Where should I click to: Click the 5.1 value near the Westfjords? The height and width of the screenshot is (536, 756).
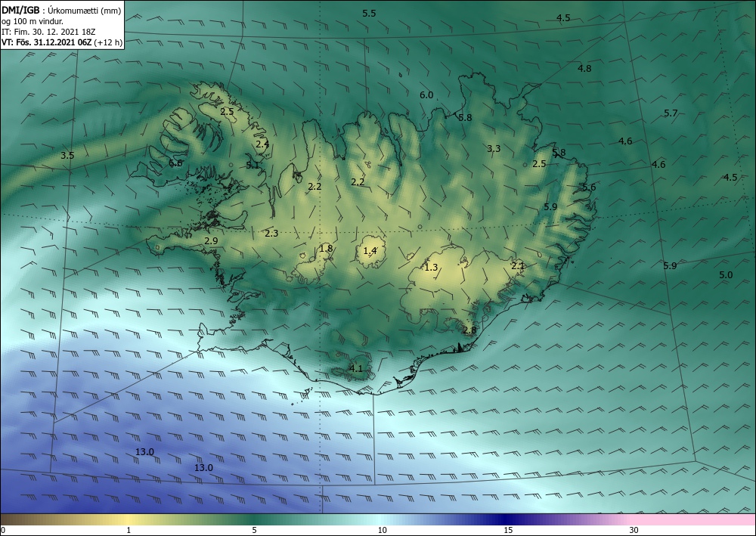(x=253, y=166)
